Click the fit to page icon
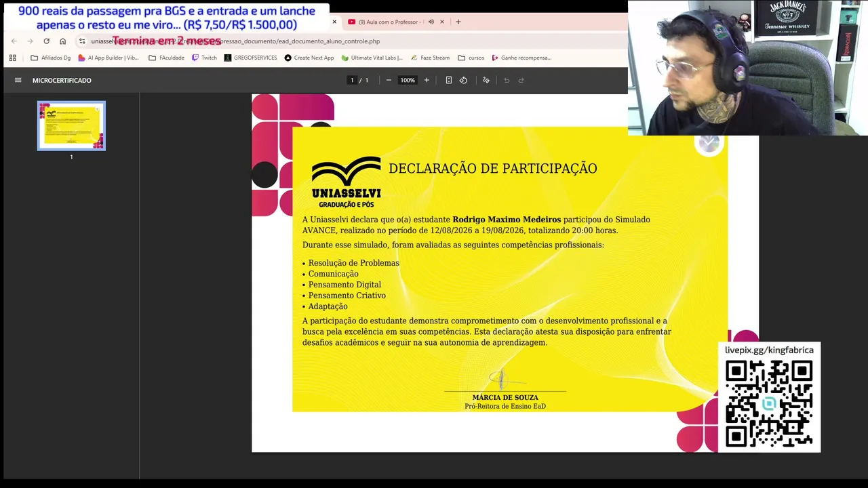Screen dimensions: 868x488 (448, 80)
